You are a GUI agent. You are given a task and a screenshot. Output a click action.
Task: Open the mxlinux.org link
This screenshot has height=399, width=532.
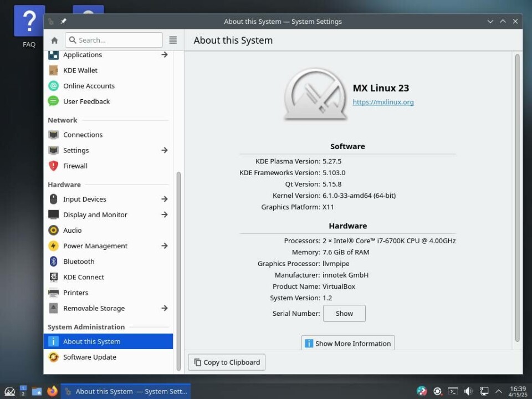coord(383,102)
